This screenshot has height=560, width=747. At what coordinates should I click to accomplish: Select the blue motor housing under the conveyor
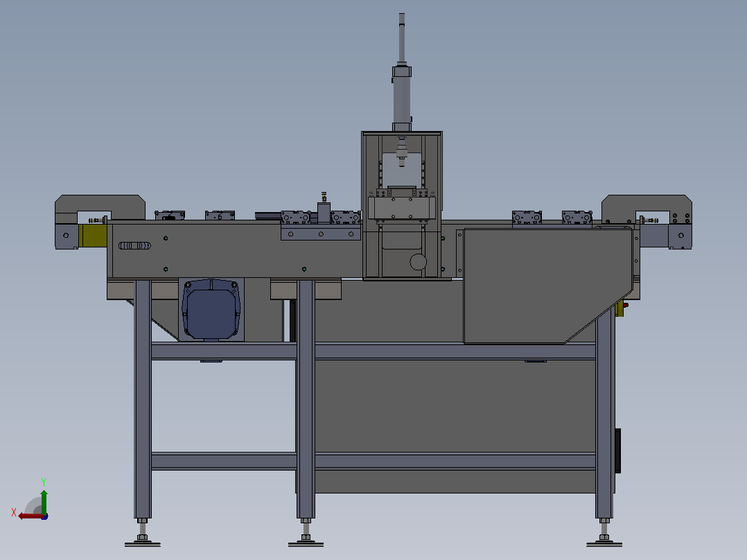click(211, 309)
